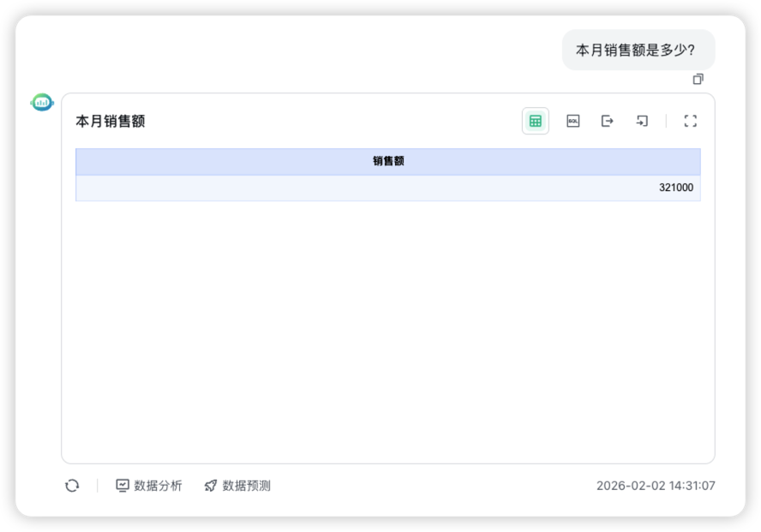Click the rocket icon beside 数据预测
761x532 pixels.
coord(210,485)
